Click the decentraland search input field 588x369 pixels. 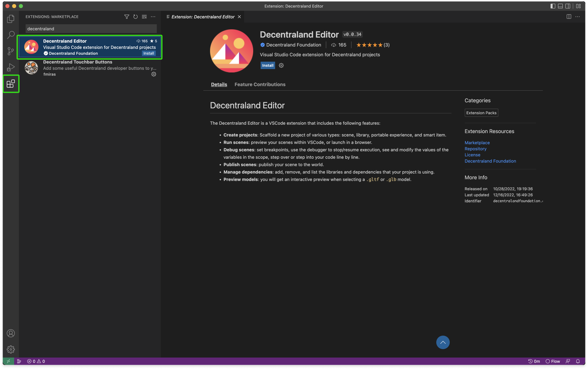[91, 29]
